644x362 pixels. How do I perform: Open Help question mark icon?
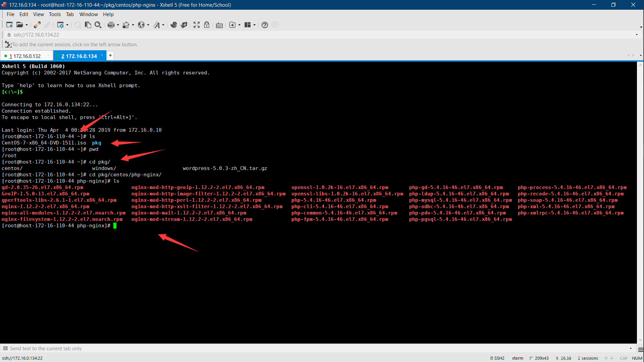point(265,25)
